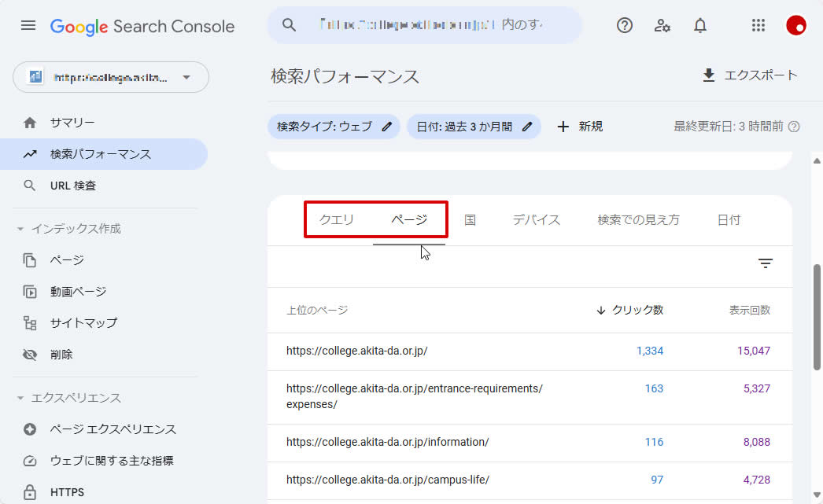This screenshot has width=823, height=504.
Task: Edit the 検索タイプ: ウェブ filter chip
Action: tap(334, 127)
